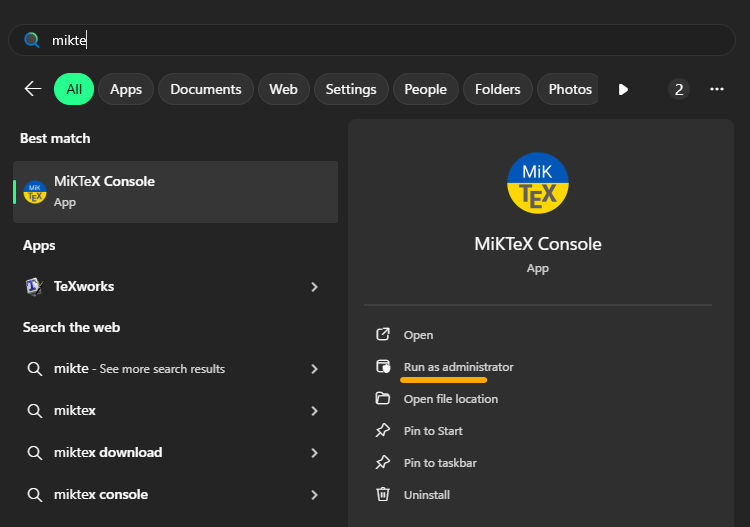Switch to the Folders filter tab

click(x=497, y=89)
